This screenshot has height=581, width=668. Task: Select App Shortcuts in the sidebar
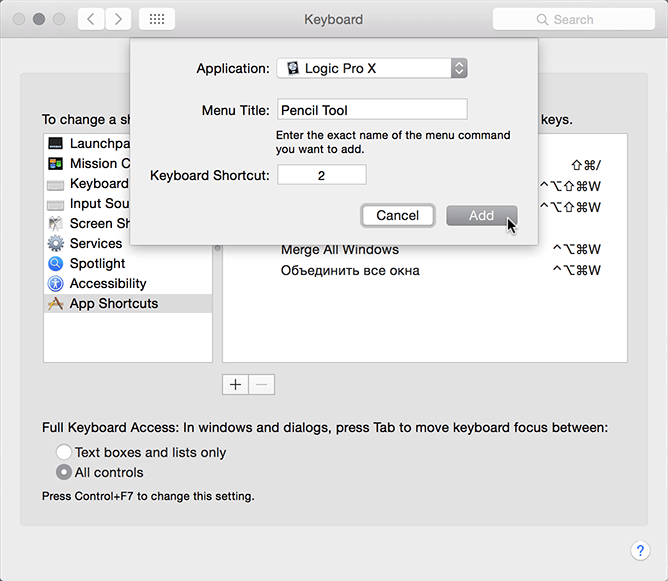coord(128,303)
